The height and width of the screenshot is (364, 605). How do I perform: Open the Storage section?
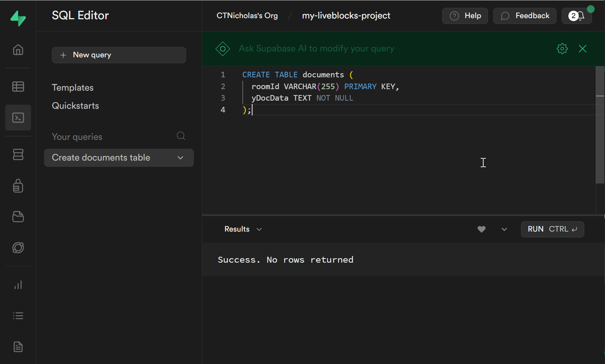(x=18, y=217)
